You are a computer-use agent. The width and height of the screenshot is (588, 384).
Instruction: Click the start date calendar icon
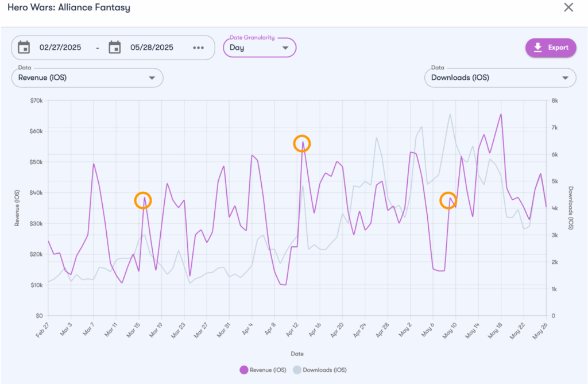(x=24, y=47)
